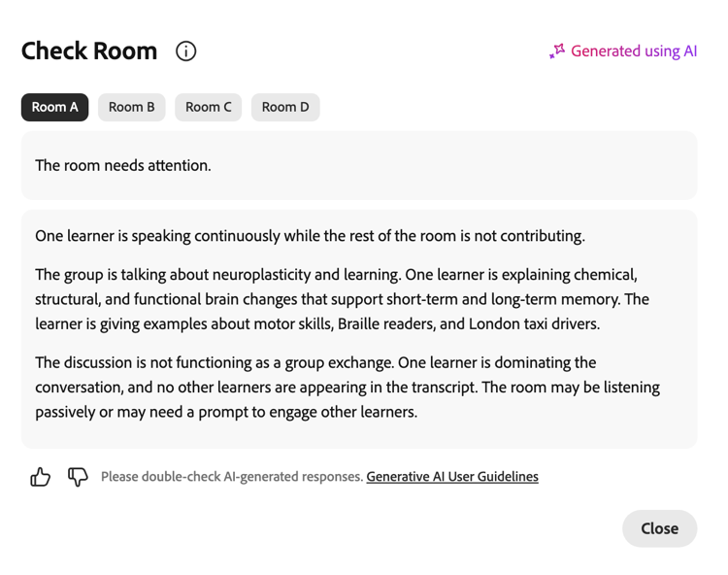The image size is (728, 575).
Task: Select the Room A tab
Action: tap(54, 107)
